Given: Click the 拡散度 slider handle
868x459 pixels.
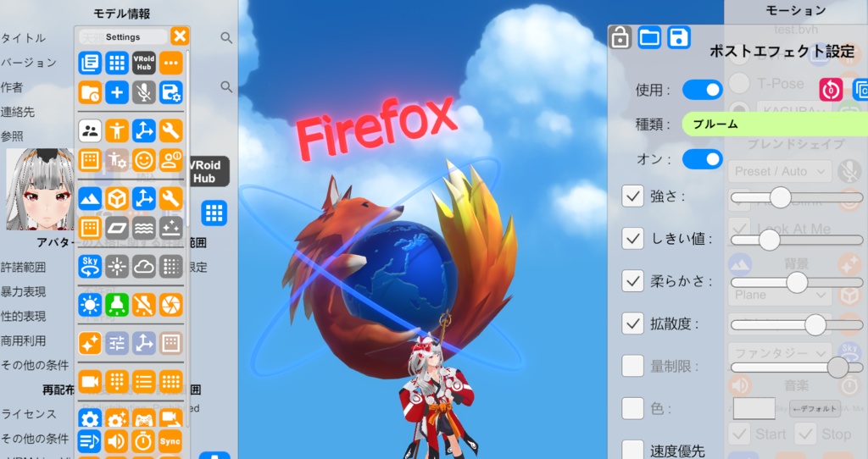Looking at the screenshot, I should (x=815, y=325).
